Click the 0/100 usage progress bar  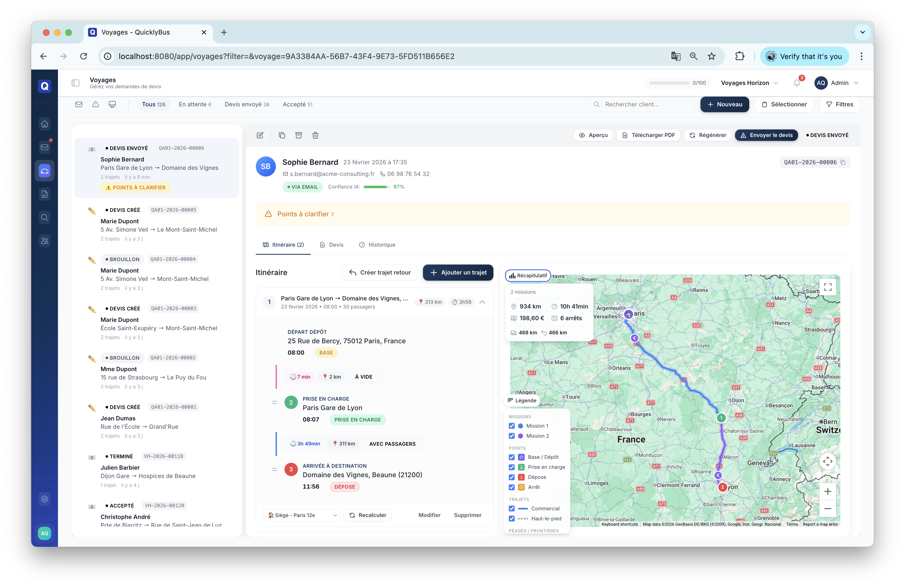[x=669, y=83]
